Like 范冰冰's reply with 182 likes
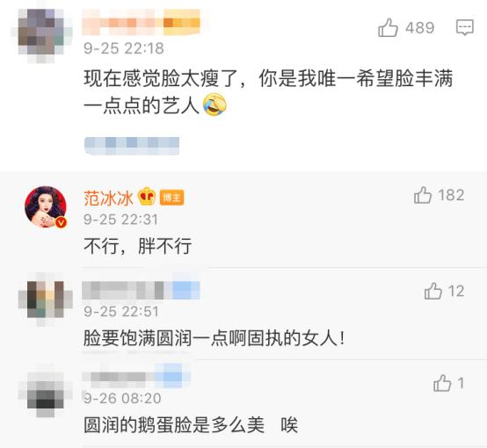 [423, 195]
